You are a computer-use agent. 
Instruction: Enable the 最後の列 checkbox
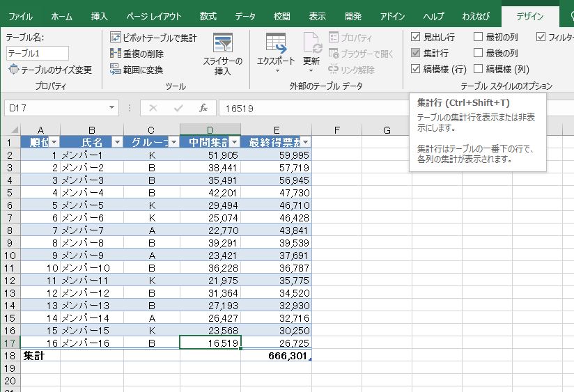[x=478, y=53]
